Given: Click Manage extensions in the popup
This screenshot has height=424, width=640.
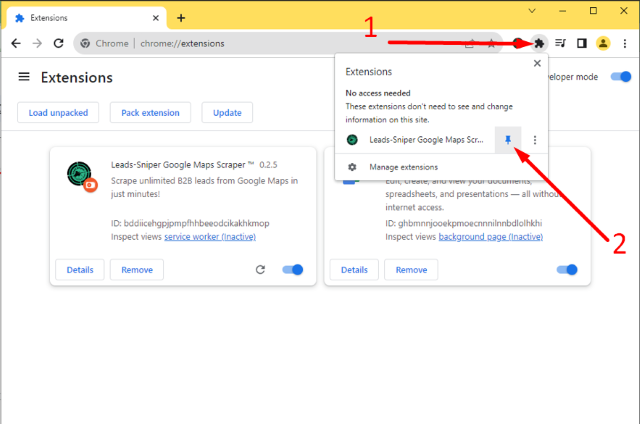Looking at the screenshot, I should tap(403, 167).
